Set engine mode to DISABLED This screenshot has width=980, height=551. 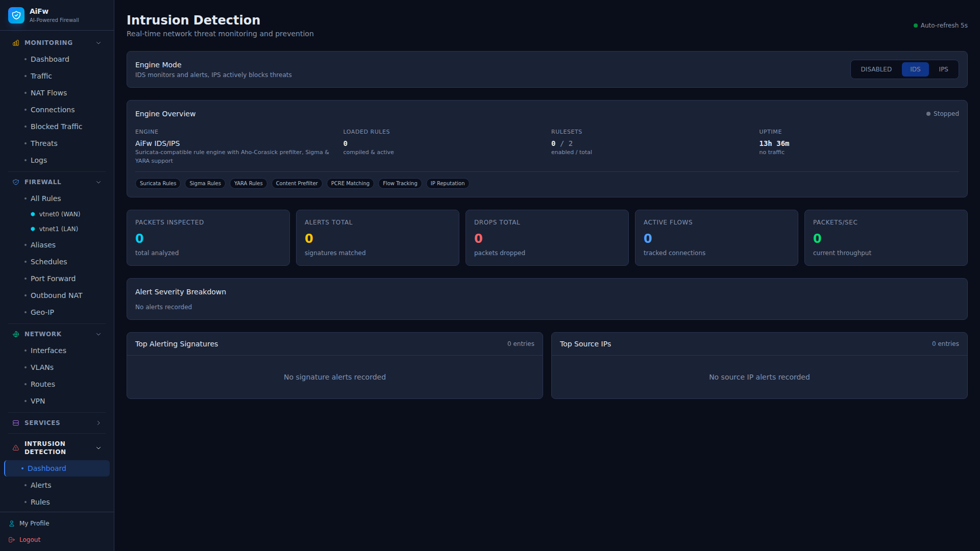coord(876,69)
